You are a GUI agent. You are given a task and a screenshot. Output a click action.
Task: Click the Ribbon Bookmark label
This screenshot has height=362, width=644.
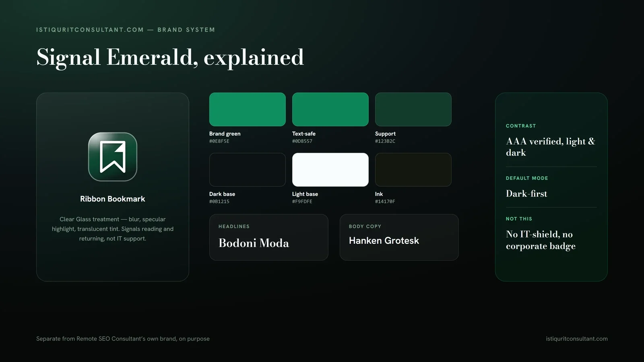(113, 199)
